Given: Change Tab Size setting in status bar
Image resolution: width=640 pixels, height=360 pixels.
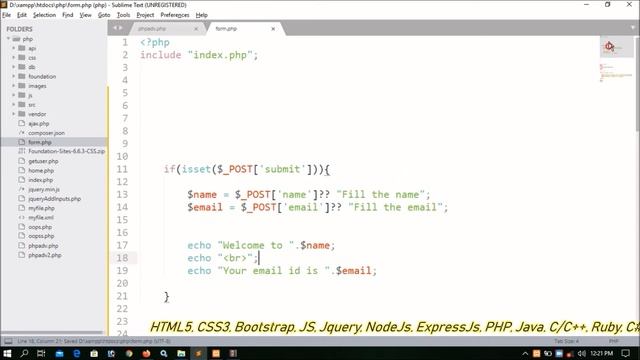Looking at the screenshot, I should 566,341.
